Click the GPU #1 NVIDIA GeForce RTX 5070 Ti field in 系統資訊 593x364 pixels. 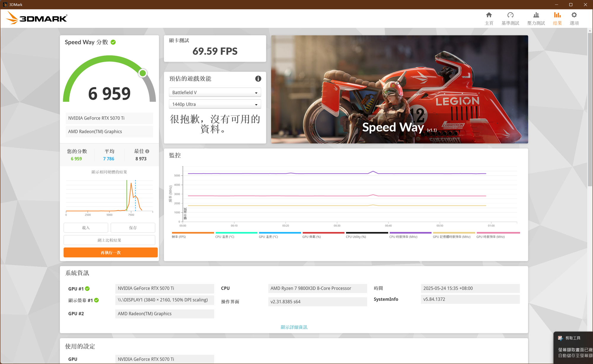point(165,288)
